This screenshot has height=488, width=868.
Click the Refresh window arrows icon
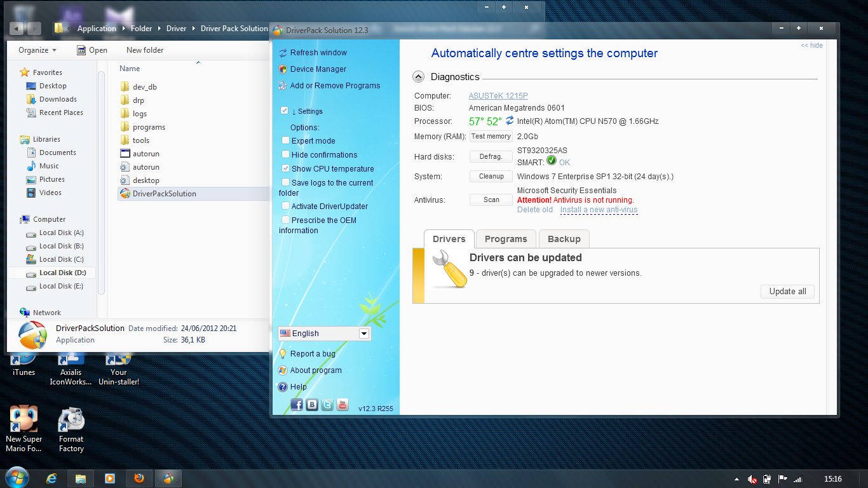(x=283, y=53)
